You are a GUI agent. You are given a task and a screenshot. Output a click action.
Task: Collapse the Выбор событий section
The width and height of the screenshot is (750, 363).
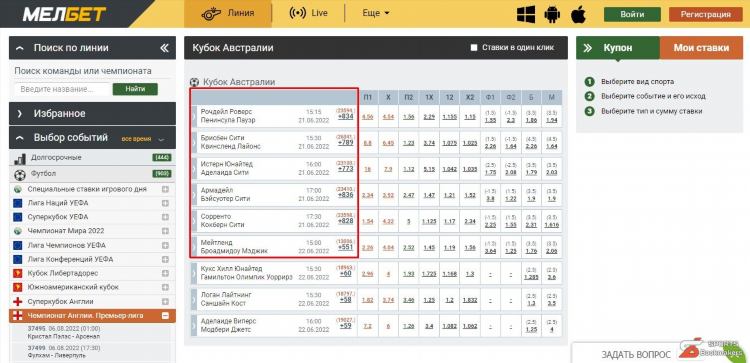pyautogui.click(x=92, y=138)
